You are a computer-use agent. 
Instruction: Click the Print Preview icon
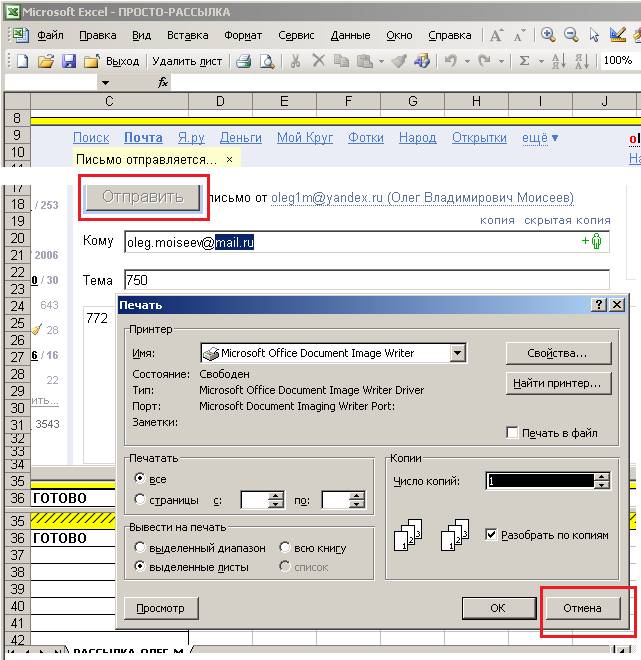(266, 61)
